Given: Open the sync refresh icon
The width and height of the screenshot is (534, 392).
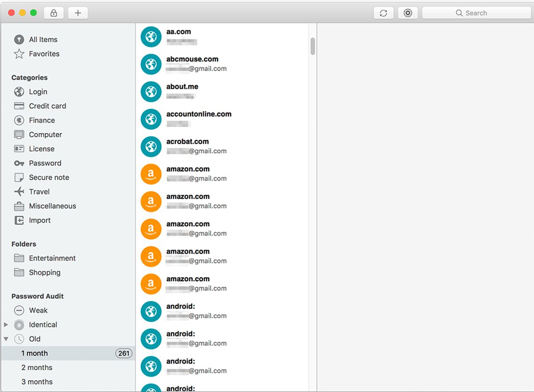Looking at the screenshot, I should pyautogui.click(x=383, y=13).
